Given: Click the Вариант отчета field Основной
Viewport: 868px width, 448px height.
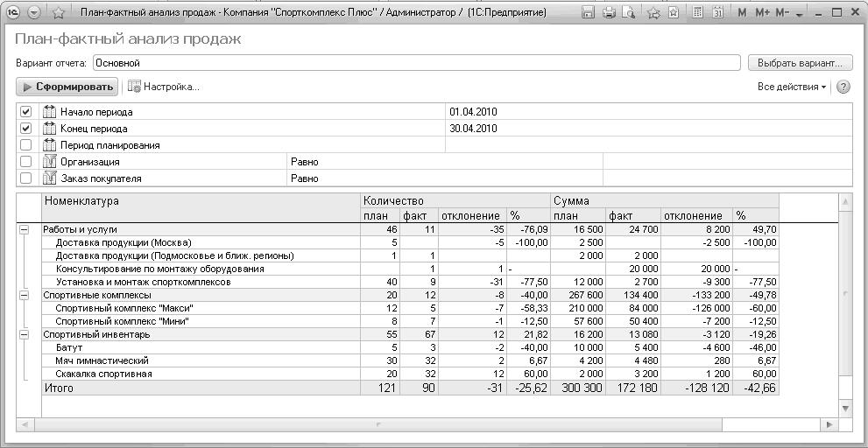Looking at the screenshot, I should coord(416,63).
